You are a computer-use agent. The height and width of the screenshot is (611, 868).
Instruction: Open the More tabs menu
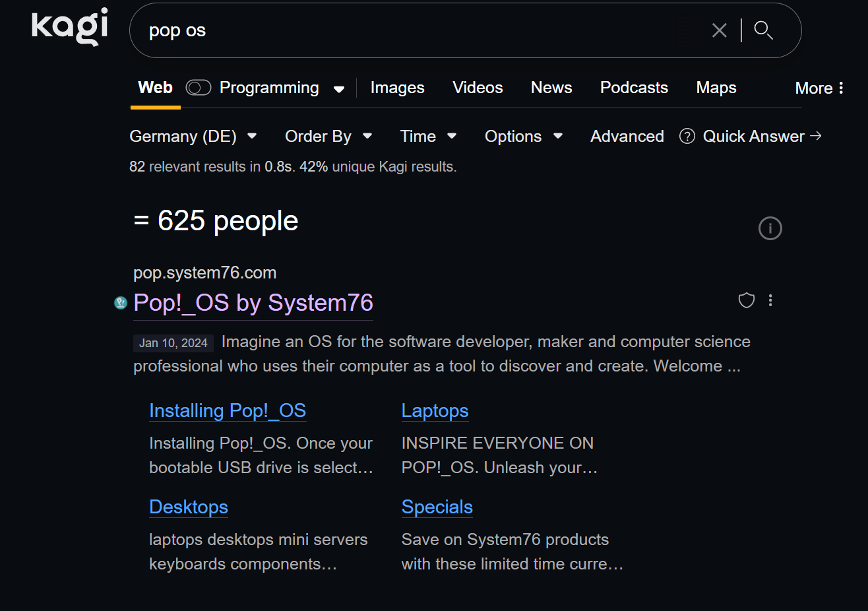[x=819, y=88]
